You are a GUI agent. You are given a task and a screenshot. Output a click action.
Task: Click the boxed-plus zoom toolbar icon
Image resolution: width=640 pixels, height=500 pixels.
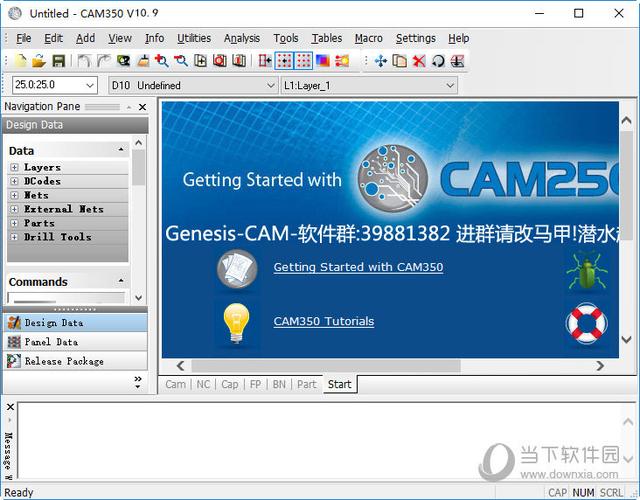point(200,61)
